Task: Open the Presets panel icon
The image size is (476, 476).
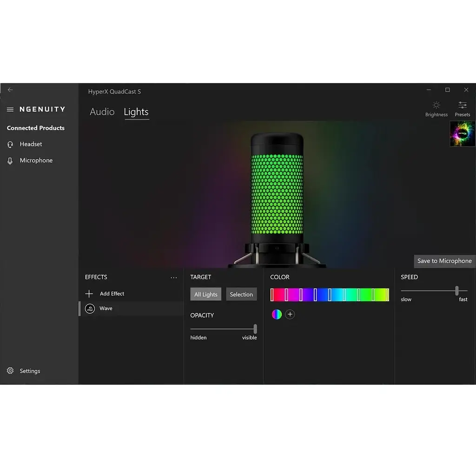Action: [x=462, y=106]
